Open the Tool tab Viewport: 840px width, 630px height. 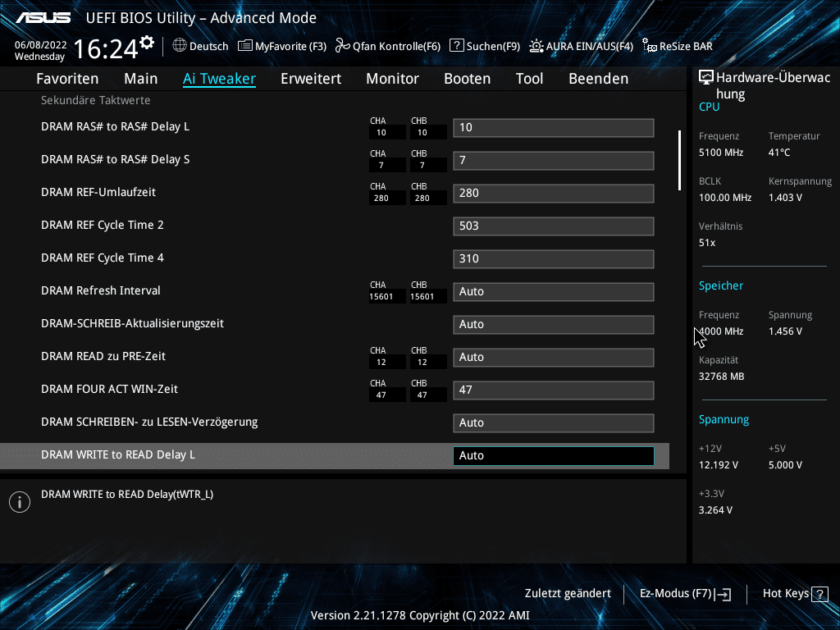pyautogui.click(x=529, y=79)
